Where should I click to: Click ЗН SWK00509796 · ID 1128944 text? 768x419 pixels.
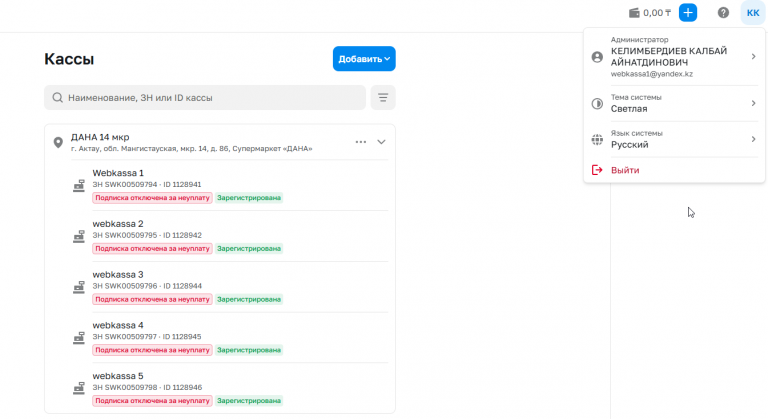click(147, 286)
